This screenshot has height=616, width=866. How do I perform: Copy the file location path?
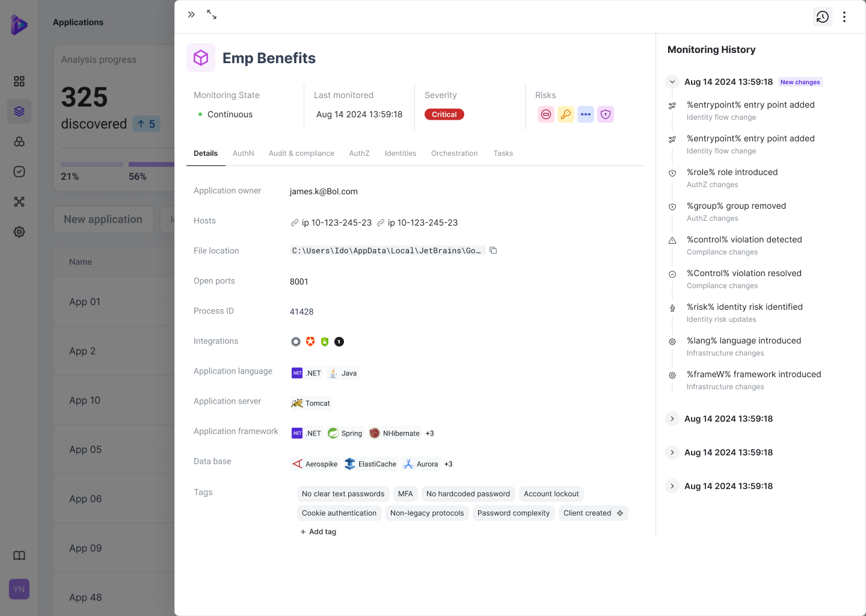click(493, 250)
